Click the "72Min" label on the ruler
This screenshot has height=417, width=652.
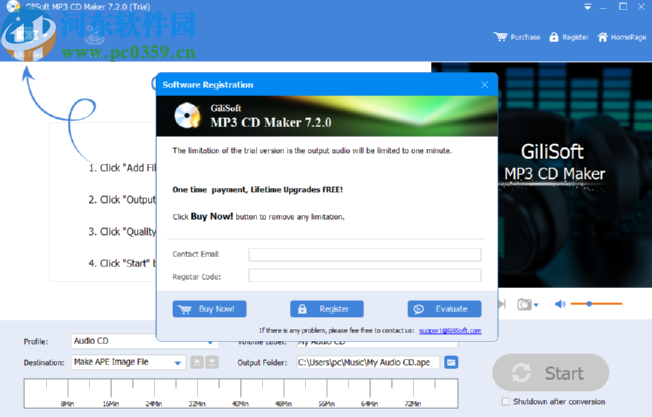click(412, 404)
